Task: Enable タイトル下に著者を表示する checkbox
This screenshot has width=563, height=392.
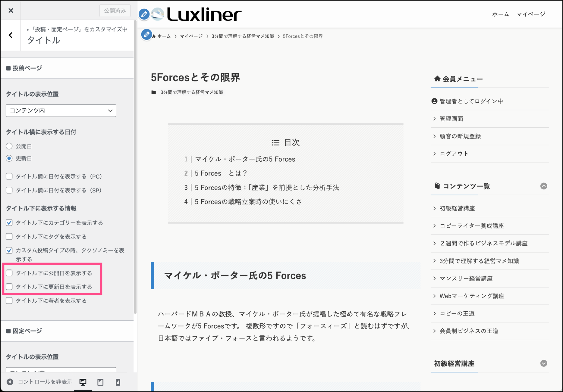Action: pos(9,301)
